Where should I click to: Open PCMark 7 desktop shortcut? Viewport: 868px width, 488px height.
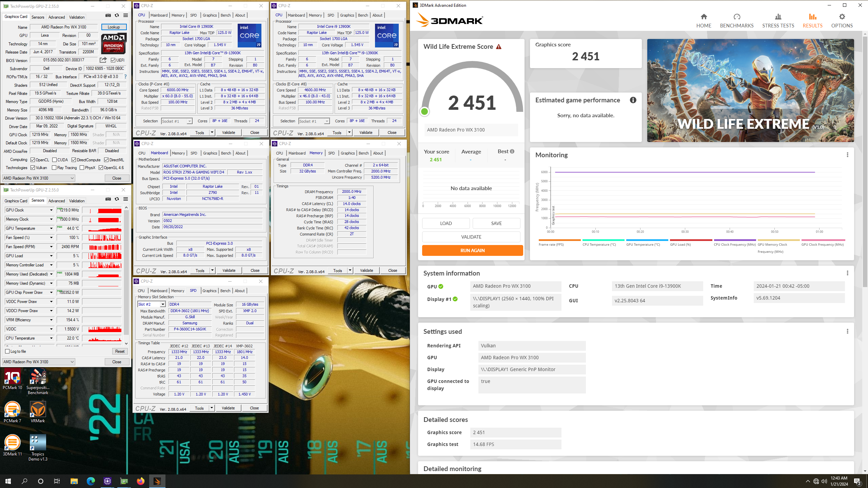13,412
